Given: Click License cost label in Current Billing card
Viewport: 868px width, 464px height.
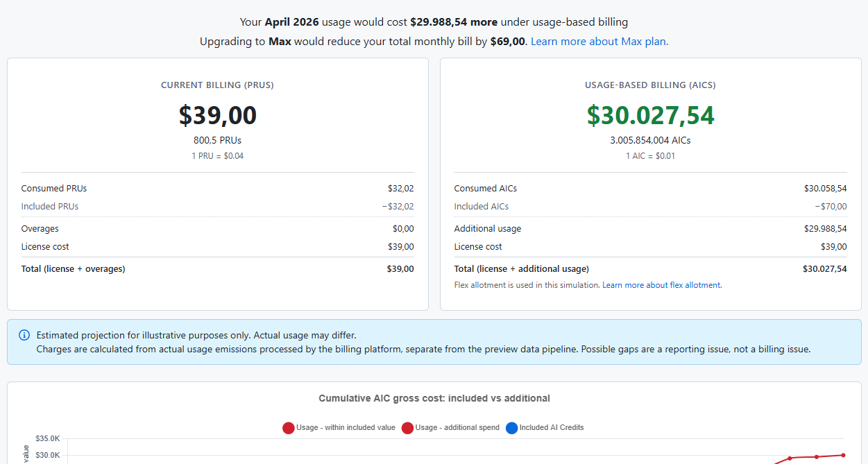Looking at the screenshot, I should [45, 247].
